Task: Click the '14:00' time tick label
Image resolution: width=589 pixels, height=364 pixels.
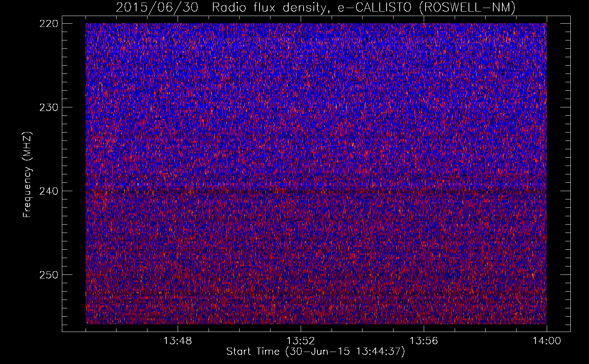Action: point(547,341)
